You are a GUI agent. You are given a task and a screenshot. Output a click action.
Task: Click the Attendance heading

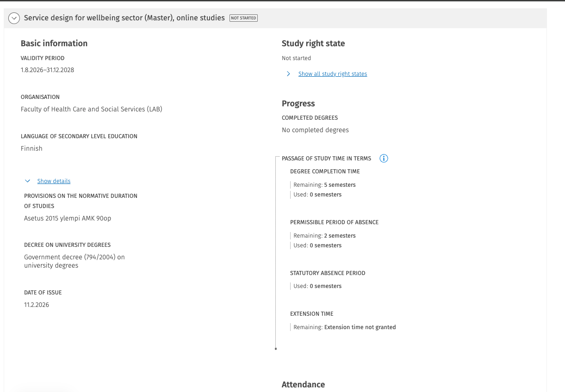[303, 385]
